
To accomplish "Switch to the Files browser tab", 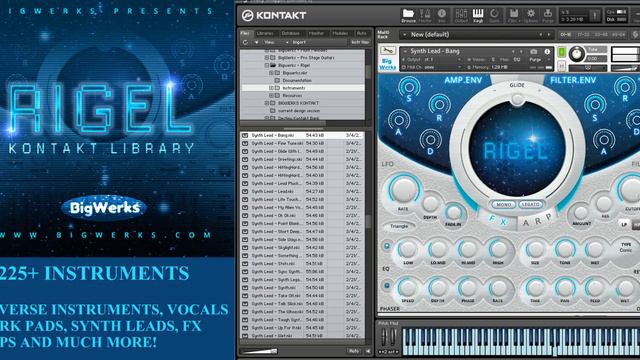I will [245, 33].
